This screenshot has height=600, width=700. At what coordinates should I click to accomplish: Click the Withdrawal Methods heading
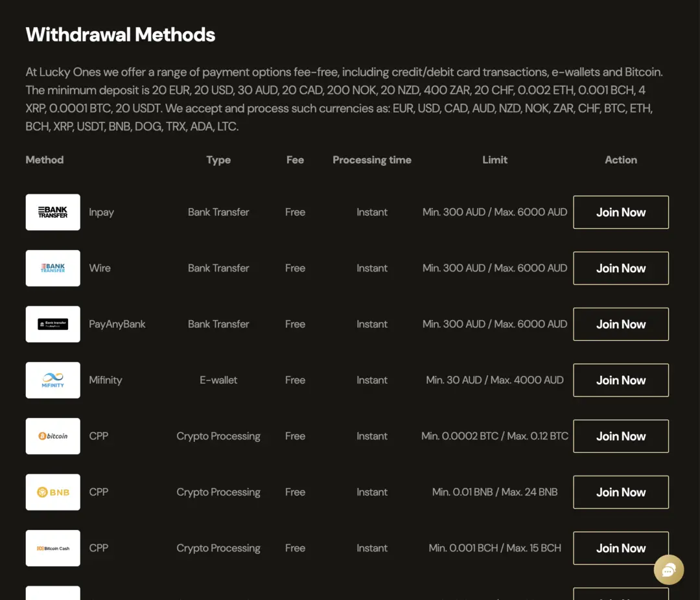coord(121,35)
